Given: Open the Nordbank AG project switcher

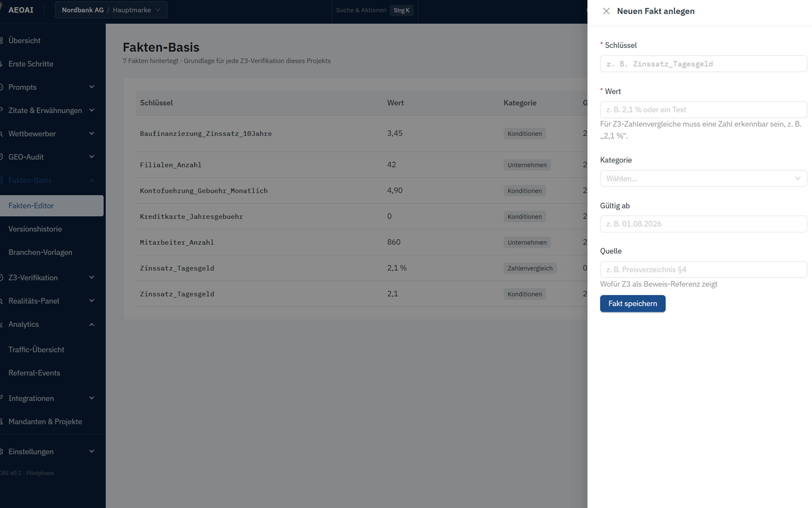Looking at the screenshot, I should click(x=111, y=10).
